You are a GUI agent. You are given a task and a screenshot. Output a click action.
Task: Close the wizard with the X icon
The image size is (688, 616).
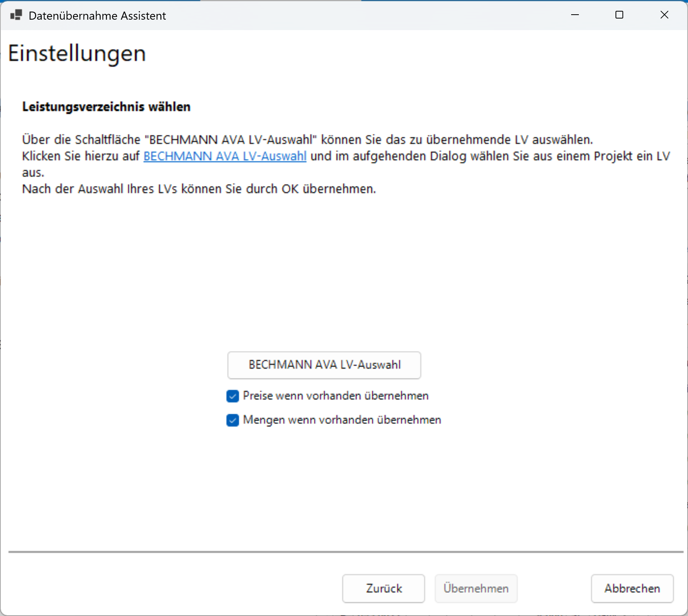[x=664, y=15]
